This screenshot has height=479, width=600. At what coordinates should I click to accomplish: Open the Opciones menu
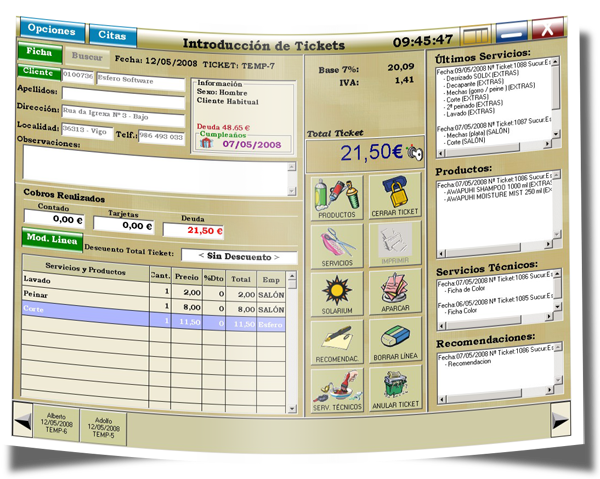[52, 30]
